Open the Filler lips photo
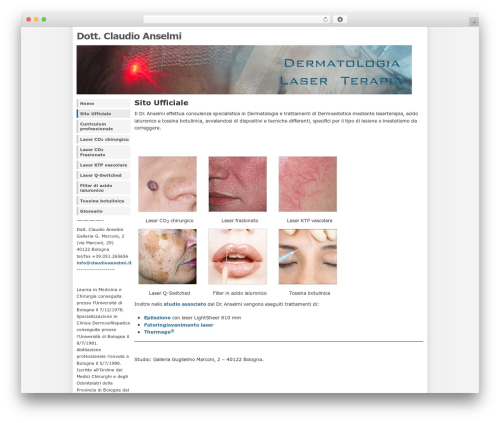 click(x=238, y=256)
